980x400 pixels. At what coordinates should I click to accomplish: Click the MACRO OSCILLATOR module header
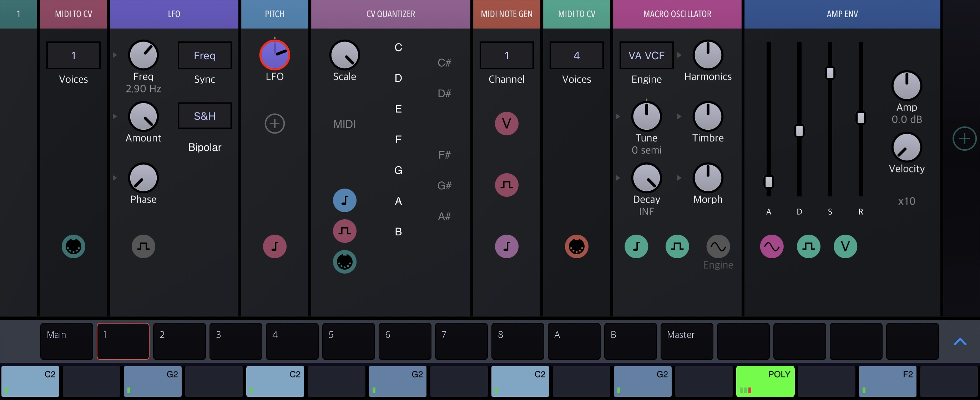tap(677, 14)
